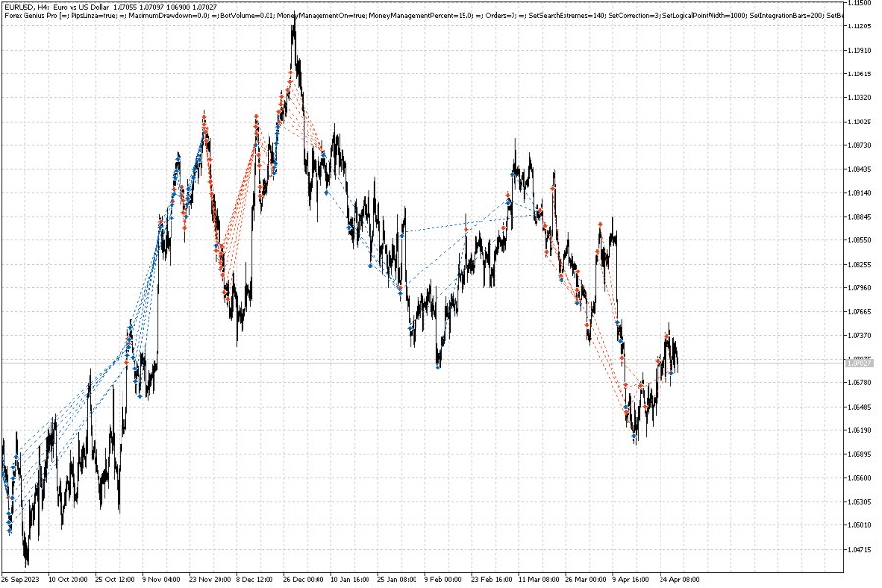
Task: Click the 26 Dec 00:00 time axis label
Action: click(x=303, y=579)
